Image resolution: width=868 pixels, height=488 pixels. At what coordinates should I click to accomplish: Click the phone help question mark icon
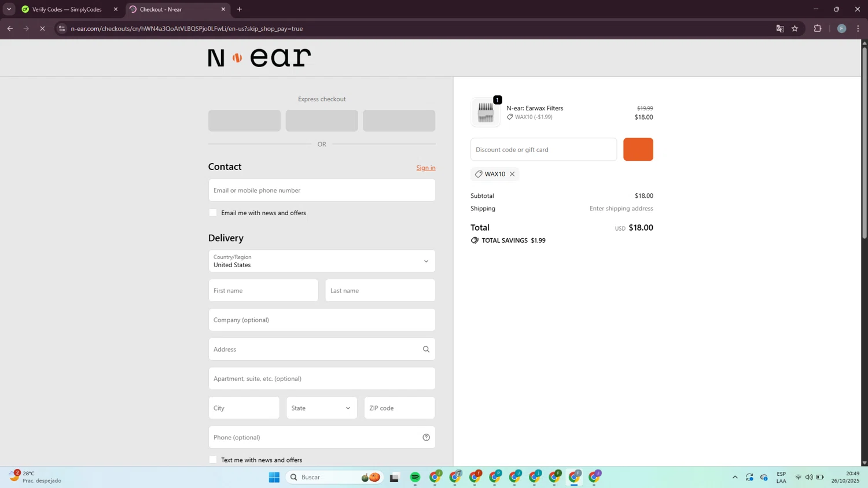426,437
